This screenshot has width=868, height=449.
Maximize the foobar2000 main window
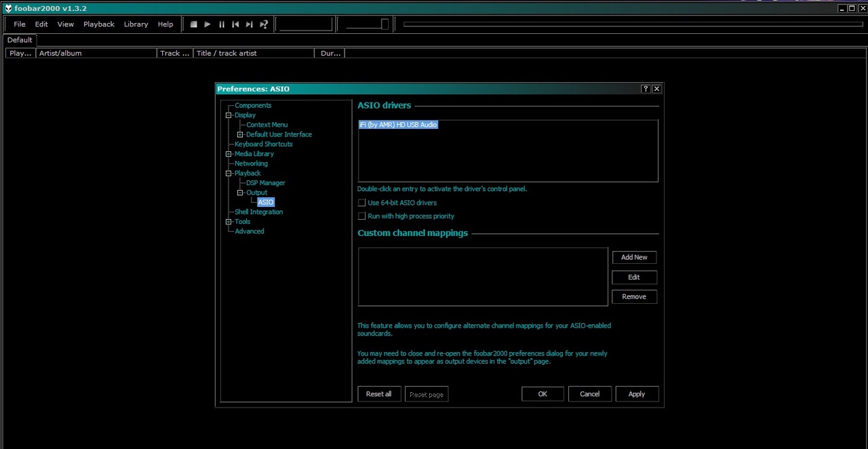[852, 8]
